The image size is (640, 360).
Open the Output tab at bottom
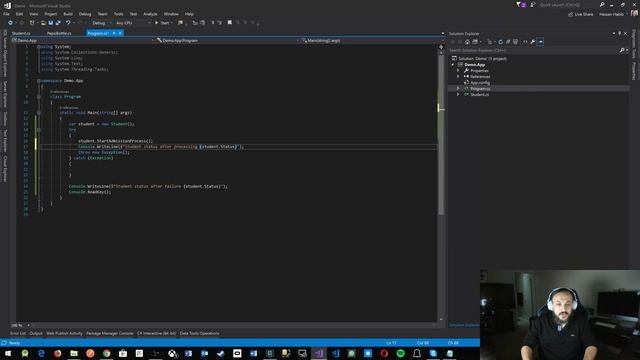pos(36,333)
